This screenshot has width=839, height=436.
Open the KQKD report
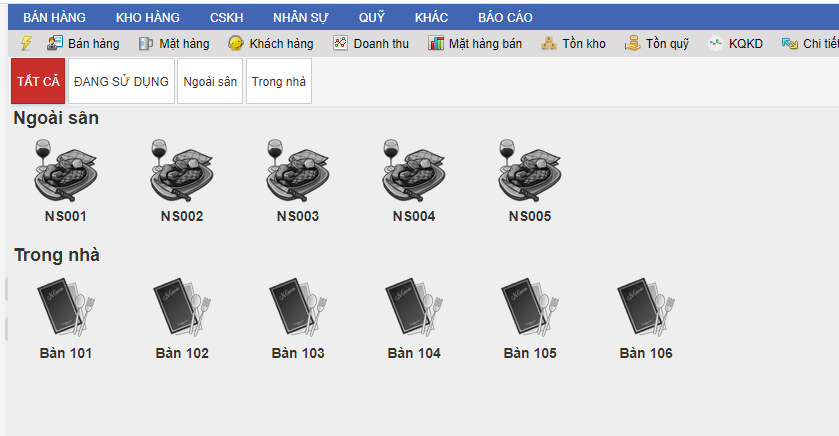pyautogui.click(x=735, y=43)
